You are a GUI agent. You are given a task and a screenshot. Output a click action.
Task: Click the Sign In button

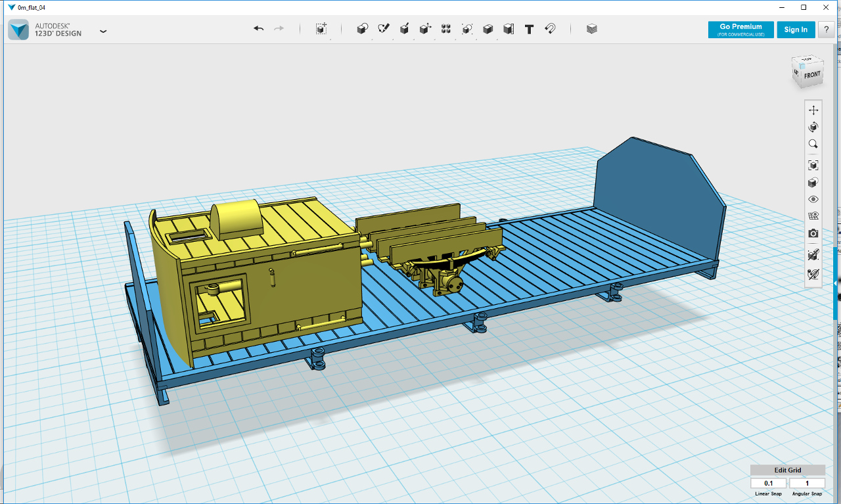(x=796, y=30)
